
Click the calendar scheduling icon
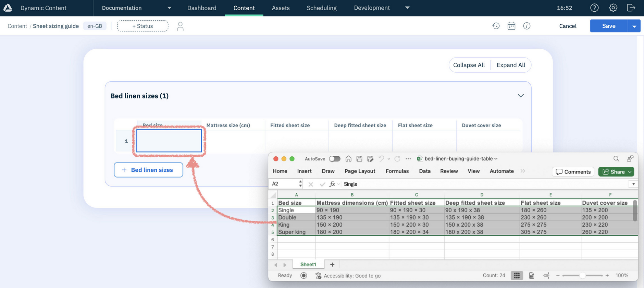(511, 26)
